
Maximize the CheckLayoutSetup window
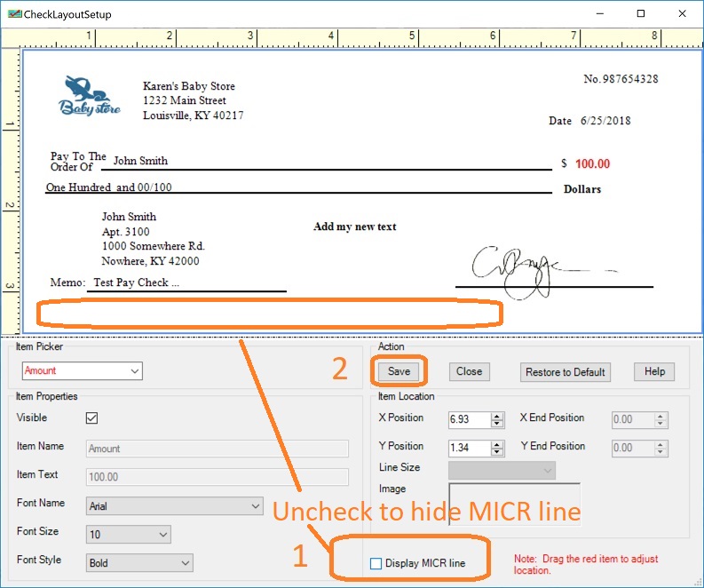click(641, 13)
